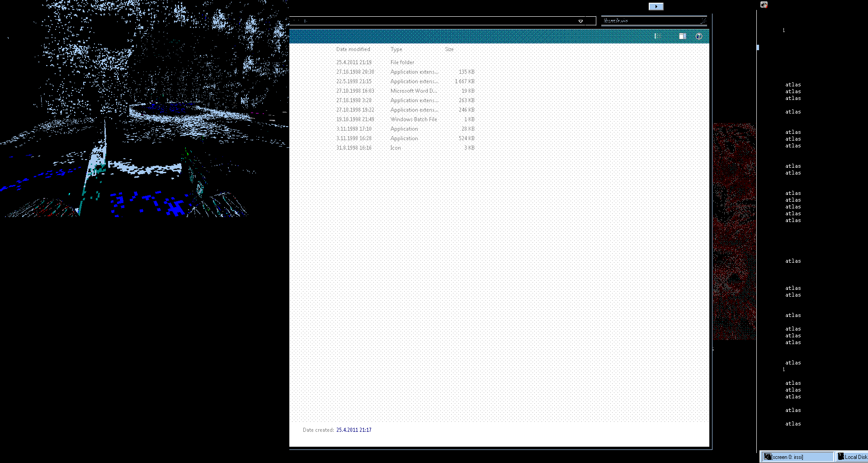Sort files by Date modified column
Viewport: 868px width, 463px height.
(353, 49)
